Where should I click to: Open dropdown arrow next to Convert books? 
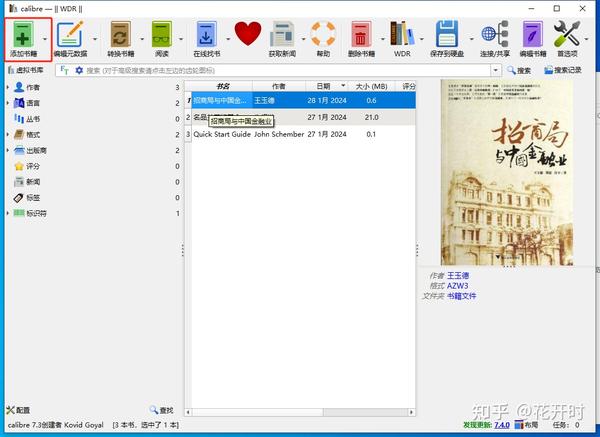point(142,39)
